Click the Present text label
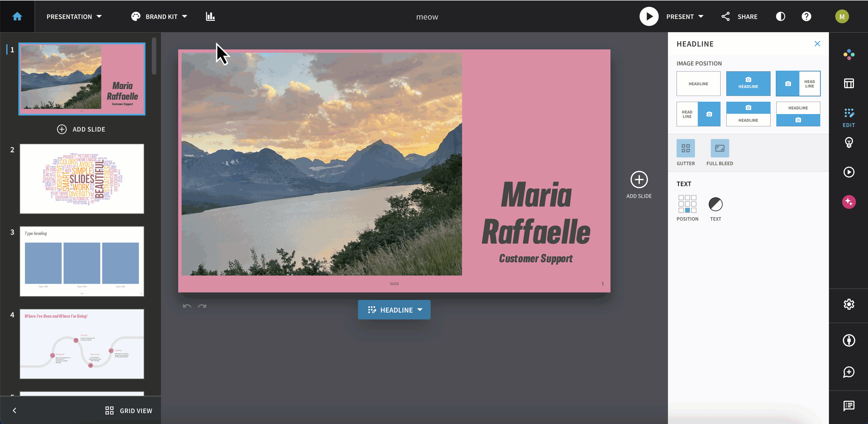 point(680,16)
